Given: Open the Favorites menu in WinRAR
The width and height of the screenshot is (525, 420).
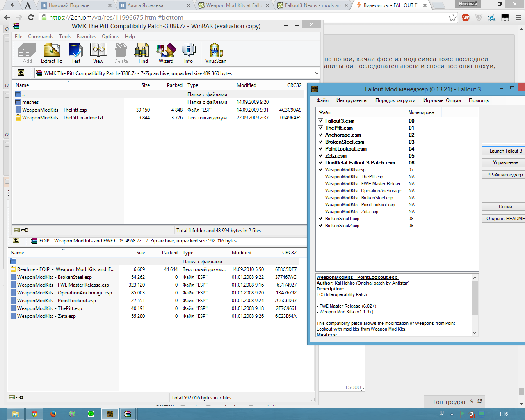Looking at the screenshot, I should (x=86, y=37).
